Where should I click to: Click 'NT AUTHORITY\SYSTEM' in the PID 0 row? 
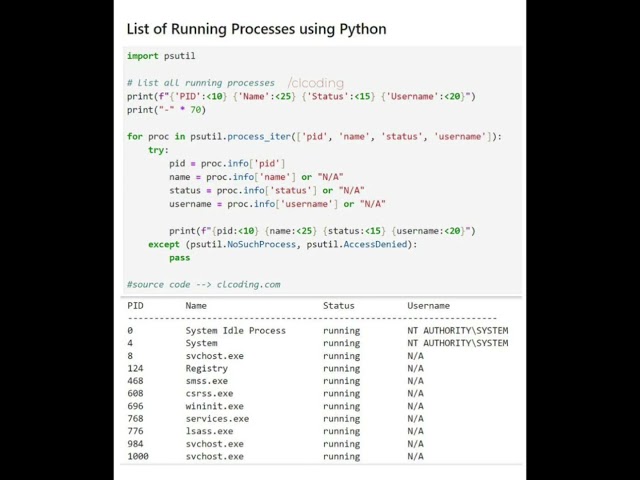click(458, 331)
